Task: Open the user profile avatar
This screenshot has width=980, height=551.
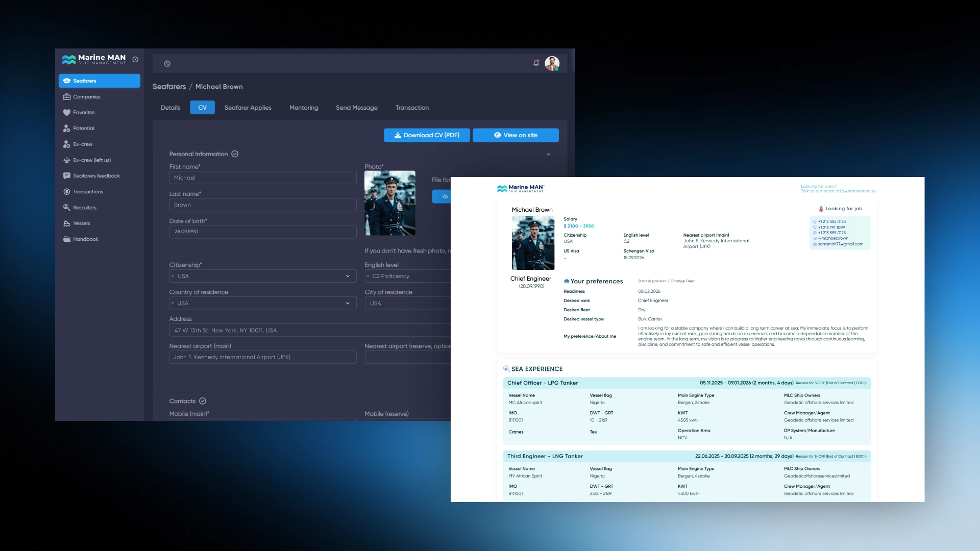Action: click(x=552, y=63)
